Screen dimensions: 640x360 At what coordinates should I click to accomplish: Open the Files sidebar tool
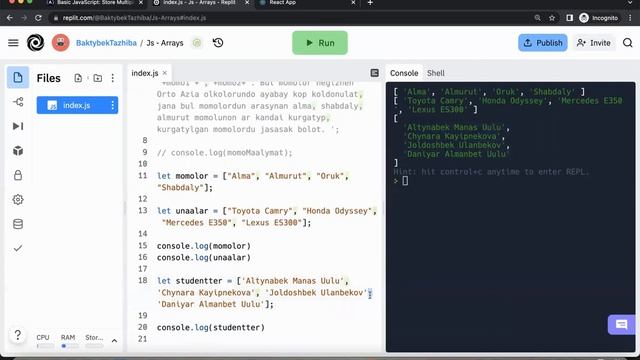[18, 78]
